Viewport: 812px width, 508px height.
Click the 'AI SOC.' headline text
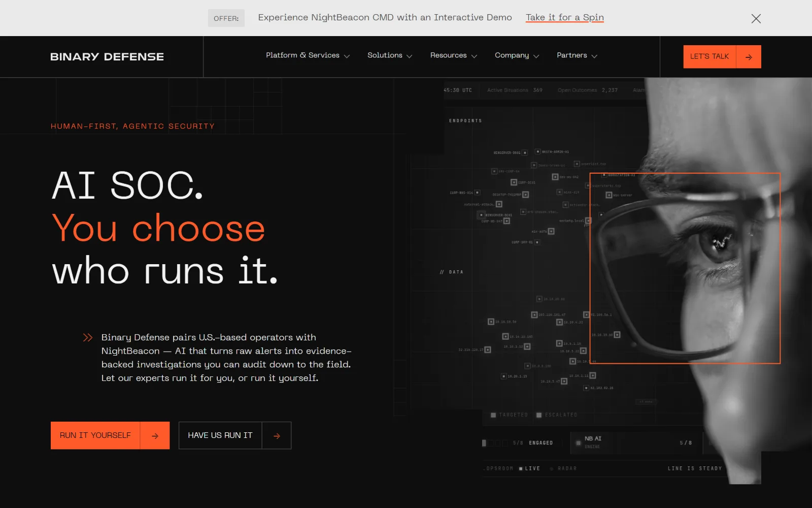(x=128, y=185)
